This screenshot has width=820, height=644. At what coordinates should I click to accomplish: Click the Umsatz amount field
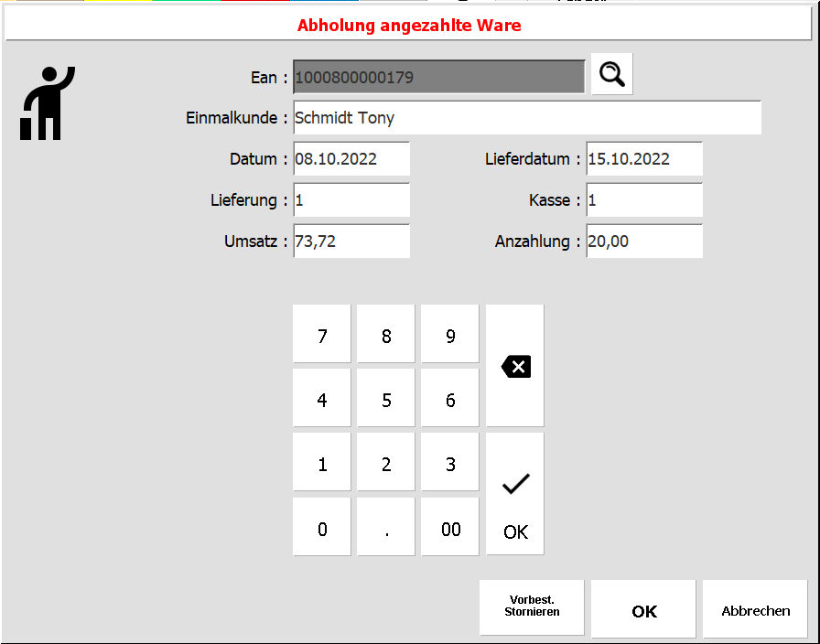tap(351, 241)
